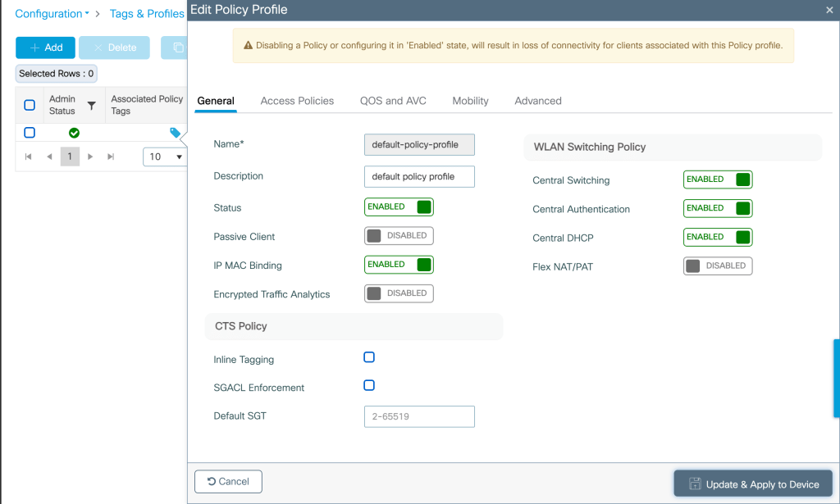This screenshot has width=840, height=504.
Task: Click Update & Apply to Device
Action: tap(753, 484)
